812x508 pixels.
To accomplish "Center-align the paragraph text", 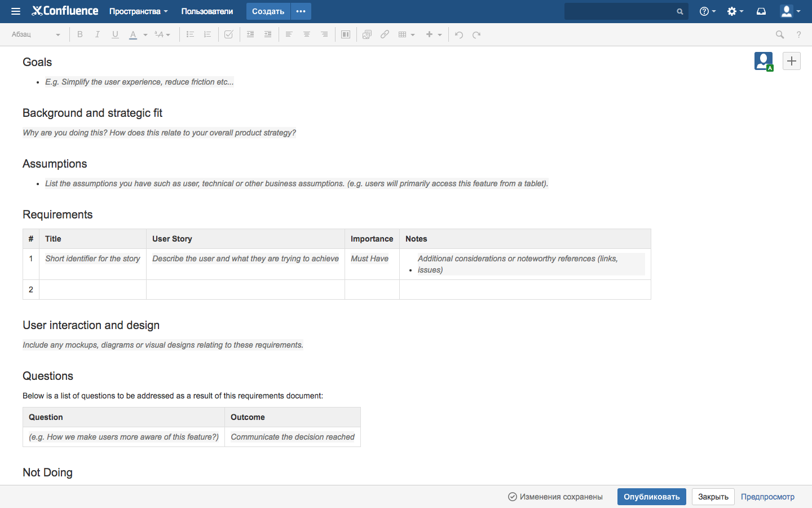I will click(x=307, y=34).
